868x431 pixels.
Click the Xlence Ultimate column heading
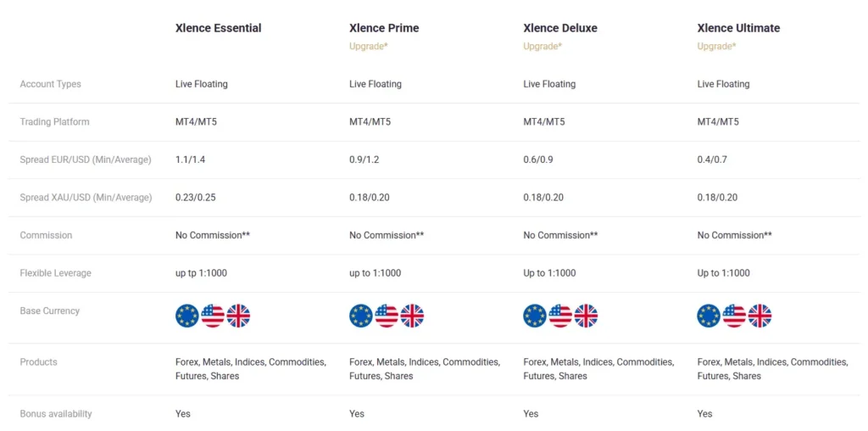click(738, 28)
